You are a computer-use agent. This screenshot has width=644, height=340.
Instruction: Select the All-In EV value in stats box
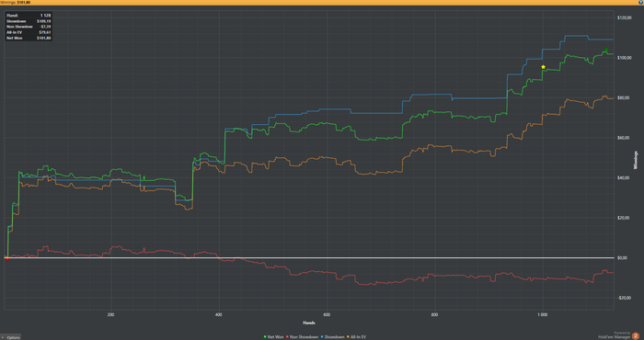tap(45, 32)
